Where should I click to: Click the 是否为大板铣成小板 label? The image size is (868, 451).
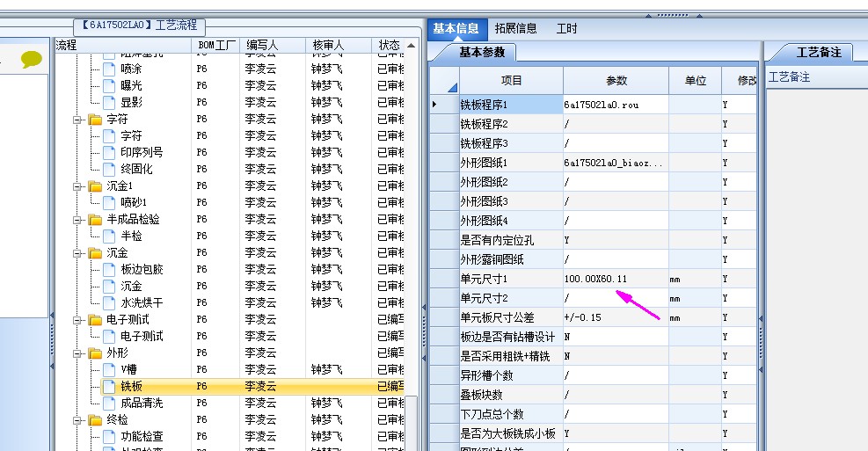click(507, 433)
